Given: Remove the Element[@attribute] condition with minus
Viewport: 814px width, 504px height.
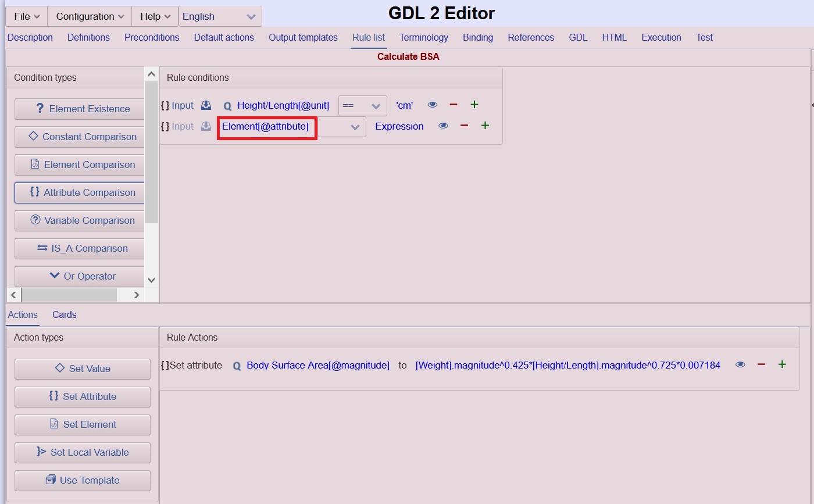Looking at the screenshot, I should point(464,126).
